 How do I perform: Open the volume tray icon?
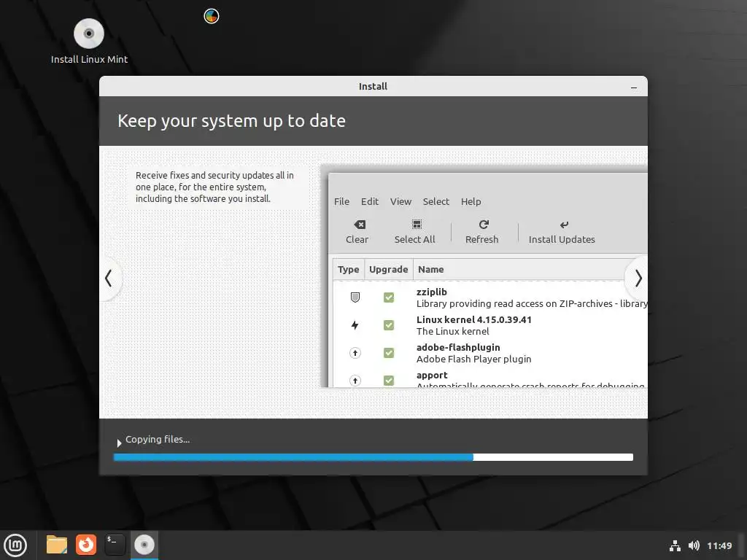coord(694,545)
